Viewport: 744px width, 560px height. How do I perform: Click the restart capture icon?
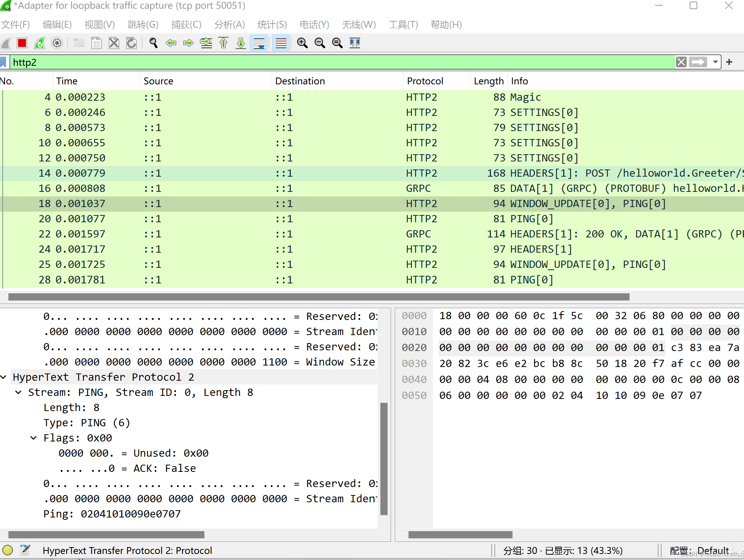click(40, 42)
